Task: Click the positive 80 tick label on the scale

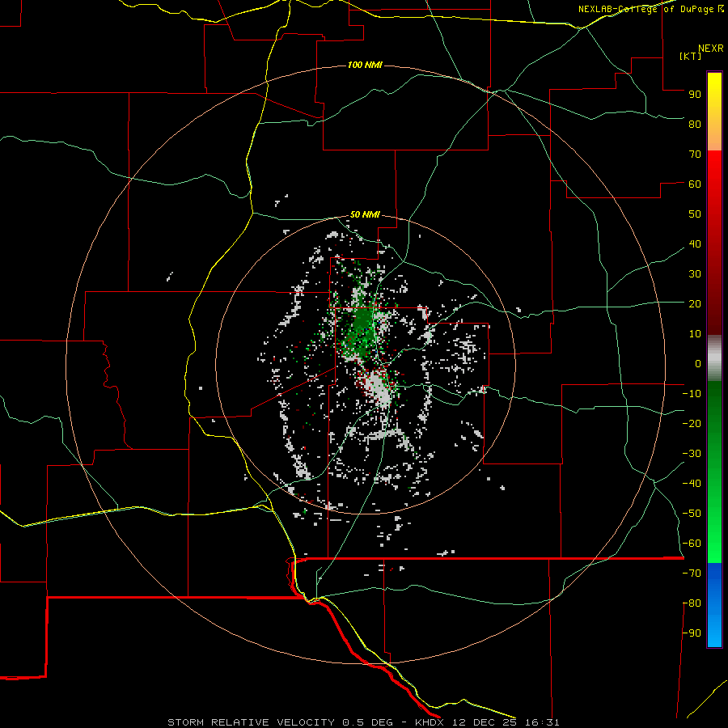Action: 695,124
